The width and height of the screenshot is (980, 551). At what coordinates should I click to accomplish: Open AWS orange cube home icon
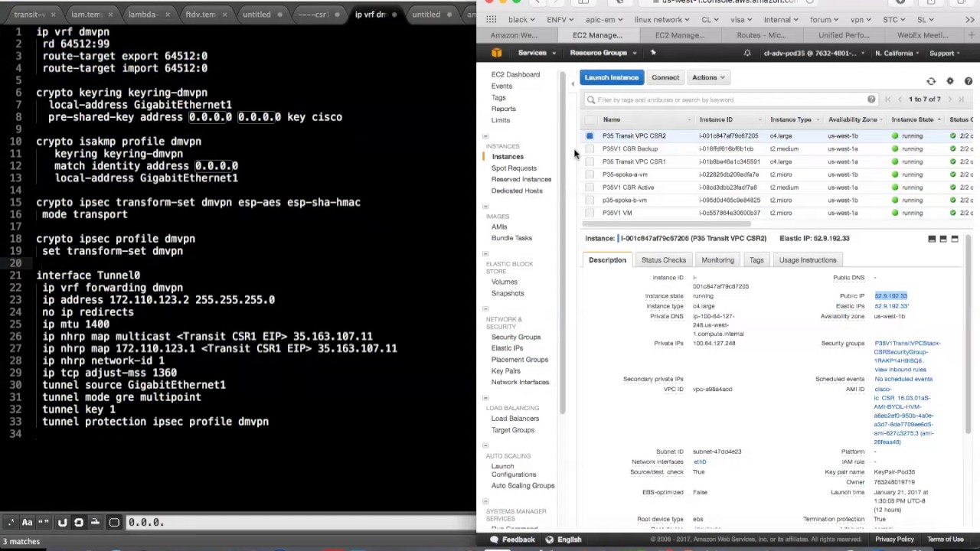click(497, 53)
